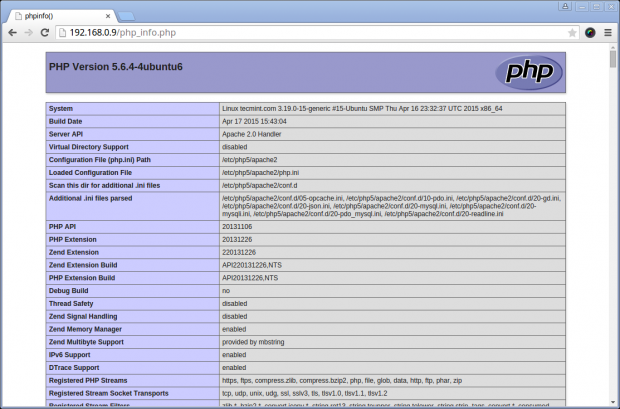The image size is (620, 409).
Task: Click the Zend Multibyte Support label
Action: pyautogui.click(x=86, y=342)
